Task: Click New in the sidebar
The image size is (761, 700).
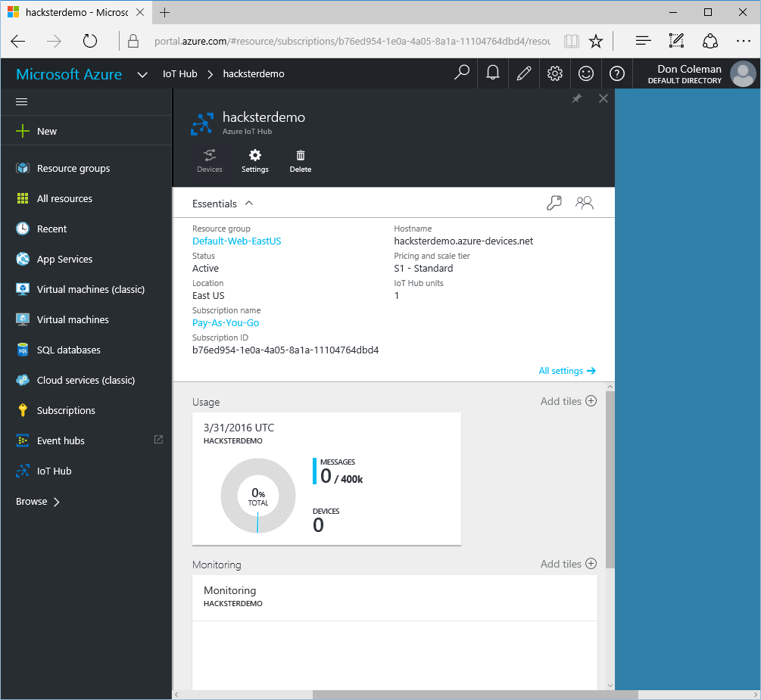Action: tap(45, 130)
